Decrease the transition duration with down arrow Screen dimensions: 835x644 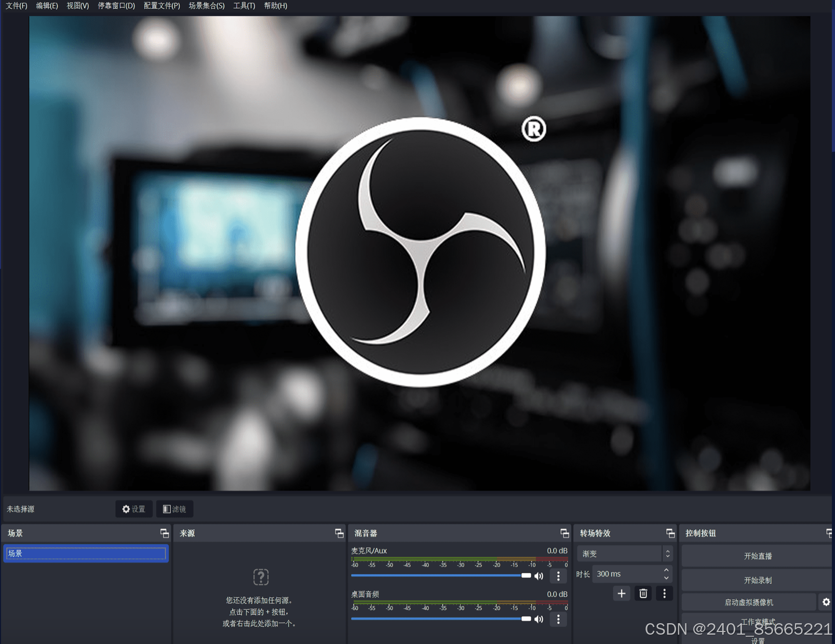coord(666,578)
